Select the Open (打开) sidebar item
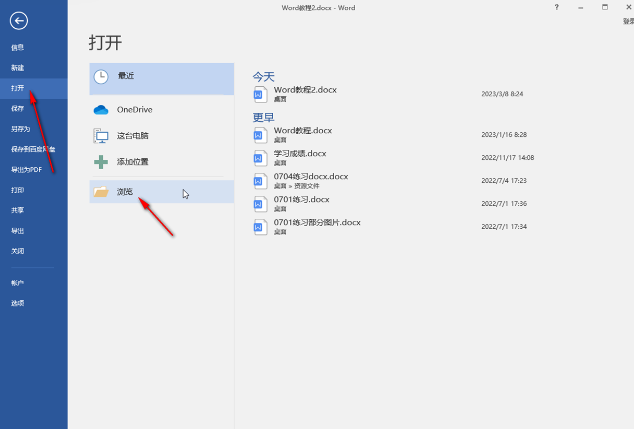634x429 pixels. [34, 88]
